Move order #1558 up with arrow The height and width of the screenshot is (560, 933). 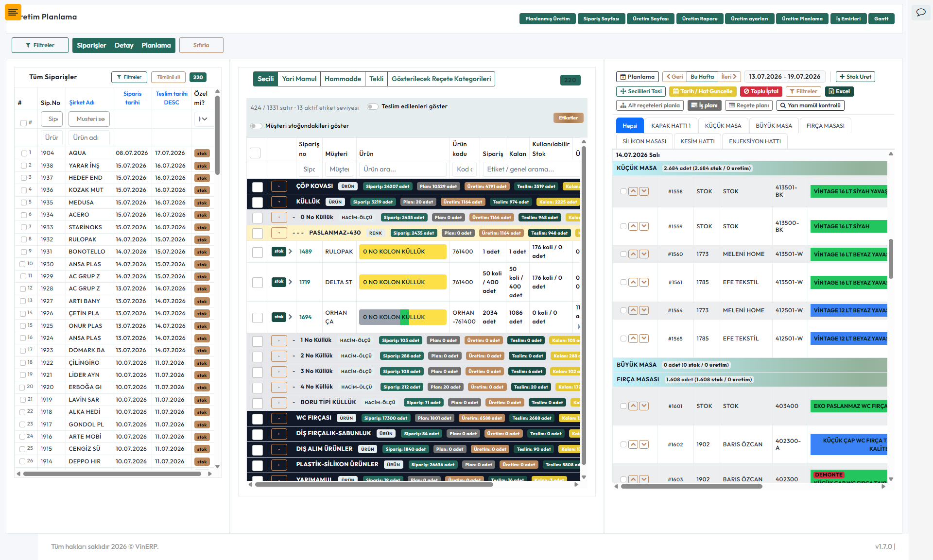point(633,191)
